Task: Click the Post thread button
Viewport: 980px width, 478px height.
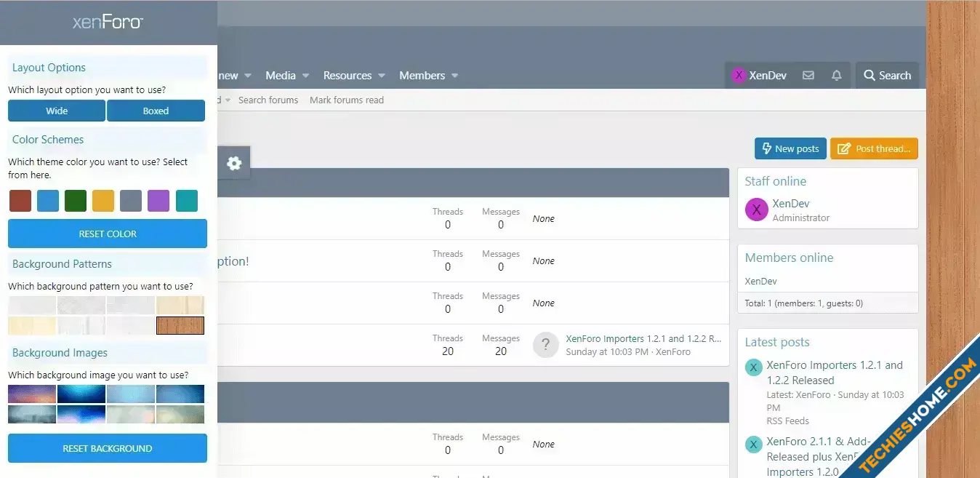Action: click(x=874, y=149)
